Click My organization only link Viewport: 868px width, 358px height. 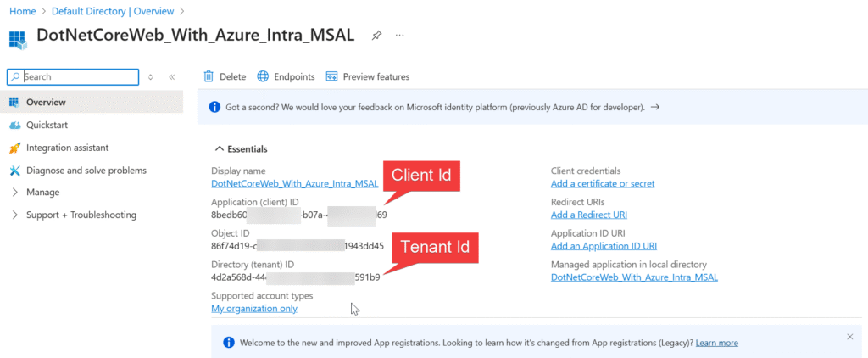pyautogui.click(x=254, y=309)
